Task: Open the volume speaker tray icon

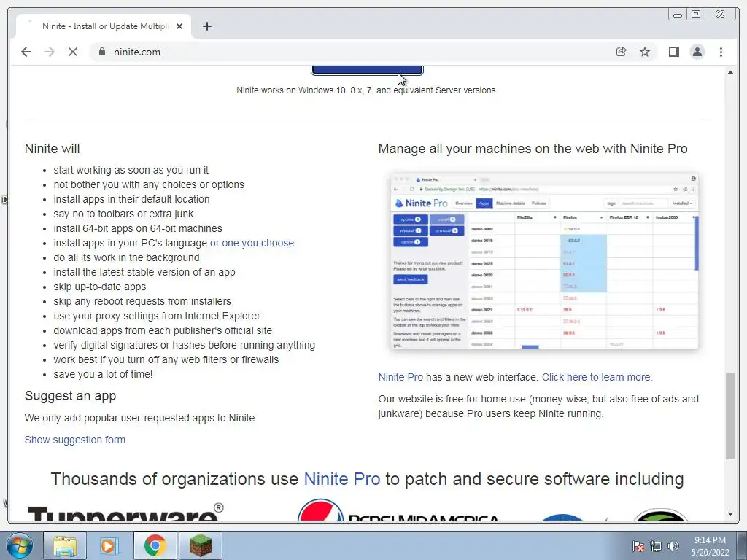Action: [673, 546]
